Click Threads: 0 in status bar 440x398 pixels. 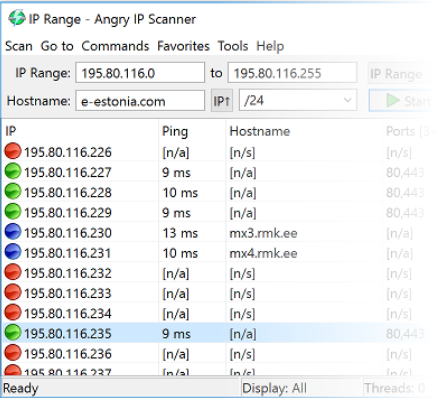(x=395, y=388)
